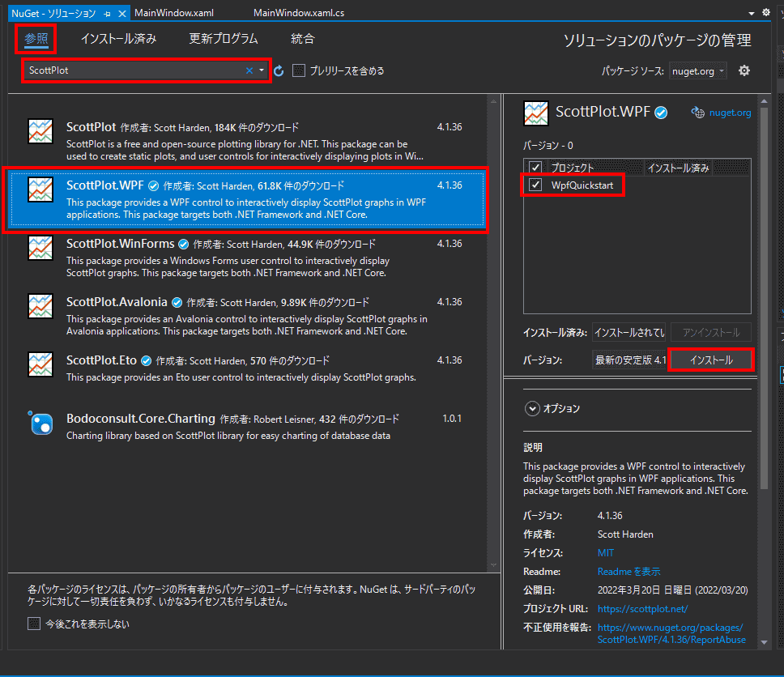The image size is (784, 677).
Task: Click scroll down arrow in details pane
Action: pos(764,642)
